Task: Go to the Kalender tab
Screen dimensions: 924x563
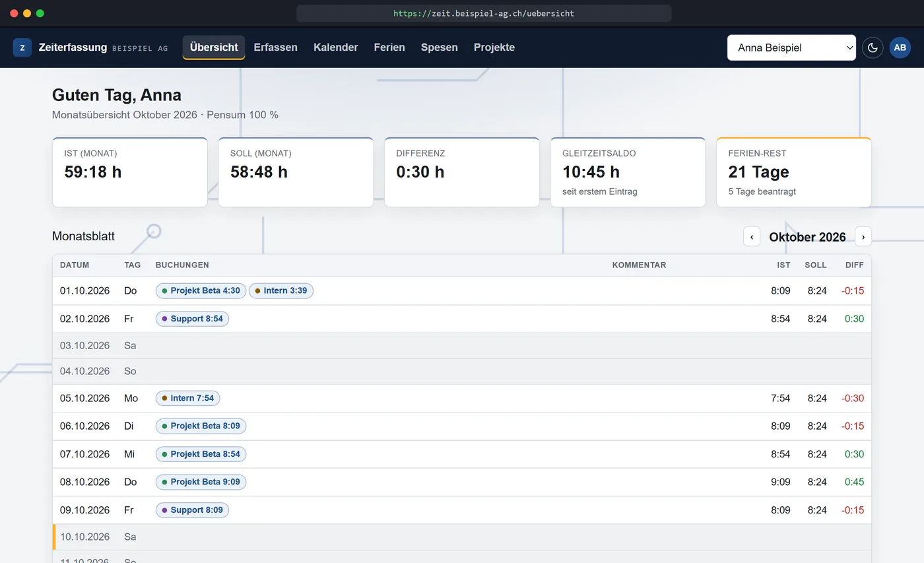Action: click(x=336, y=48)
